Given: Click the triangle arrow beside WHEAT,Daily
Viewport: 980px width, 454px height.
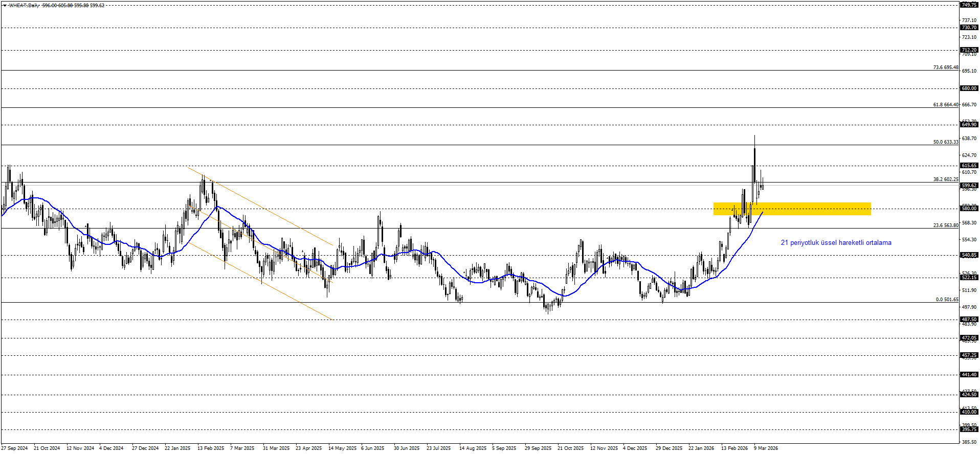Looking at the screenshot, I should tap(5, 6).
